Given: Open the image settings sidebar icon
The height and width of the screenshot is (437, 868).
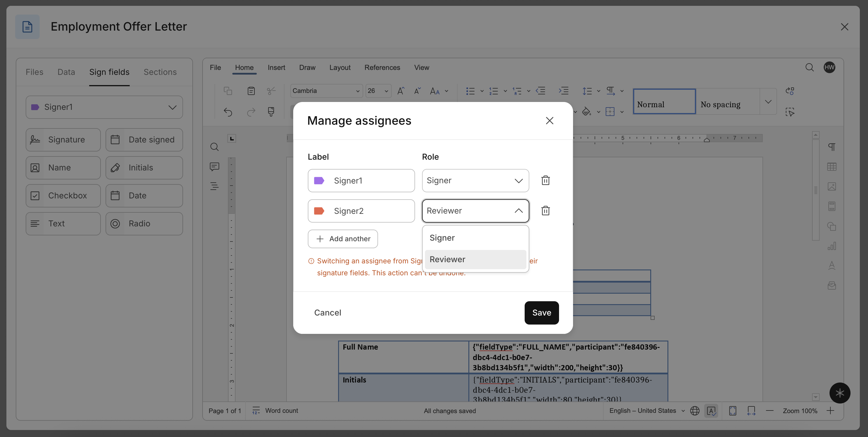Looking at the screenshot, I should click(832, 186).
